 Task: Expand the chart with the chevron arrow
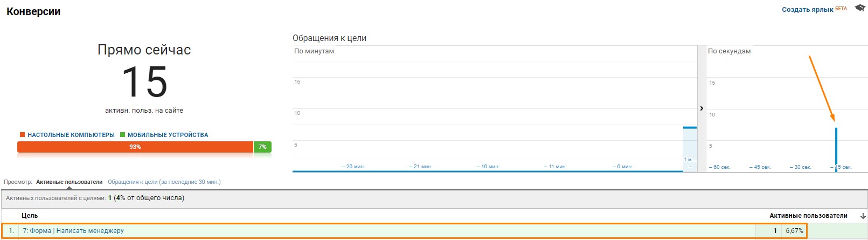702,108
